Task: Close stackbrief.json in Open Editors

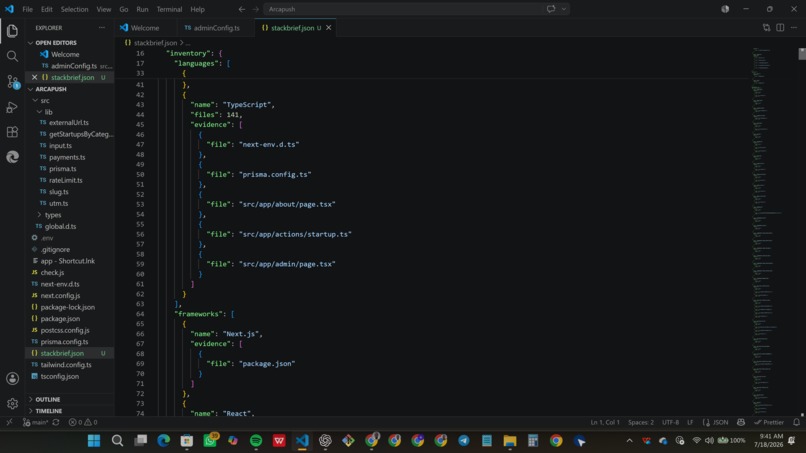Action: [x=34, y=77]
